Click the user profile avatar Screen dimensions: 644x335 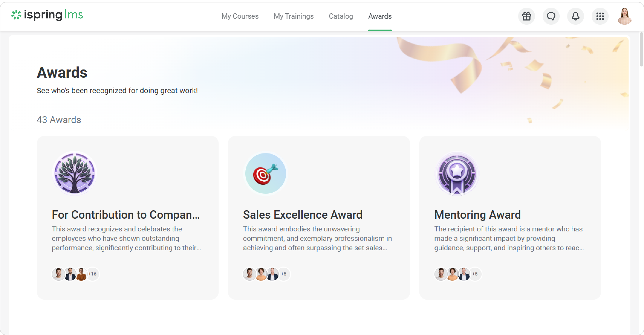pos(624,16)
